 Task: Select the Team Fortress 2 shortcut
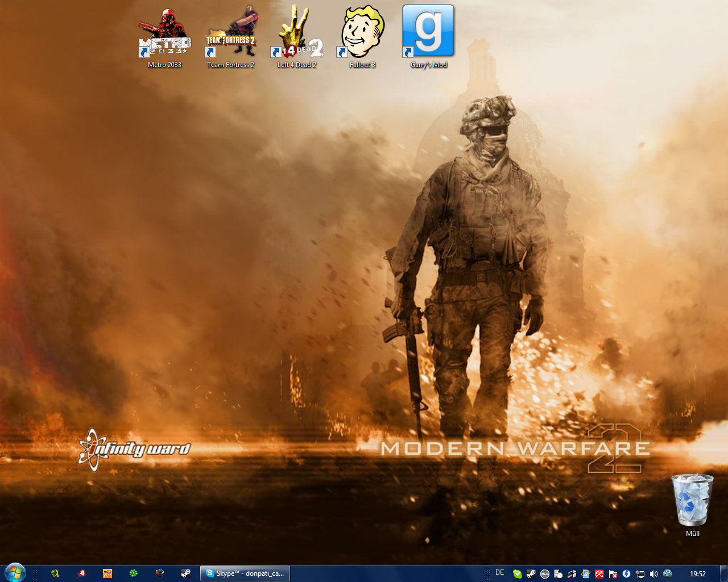coord(230,34)
